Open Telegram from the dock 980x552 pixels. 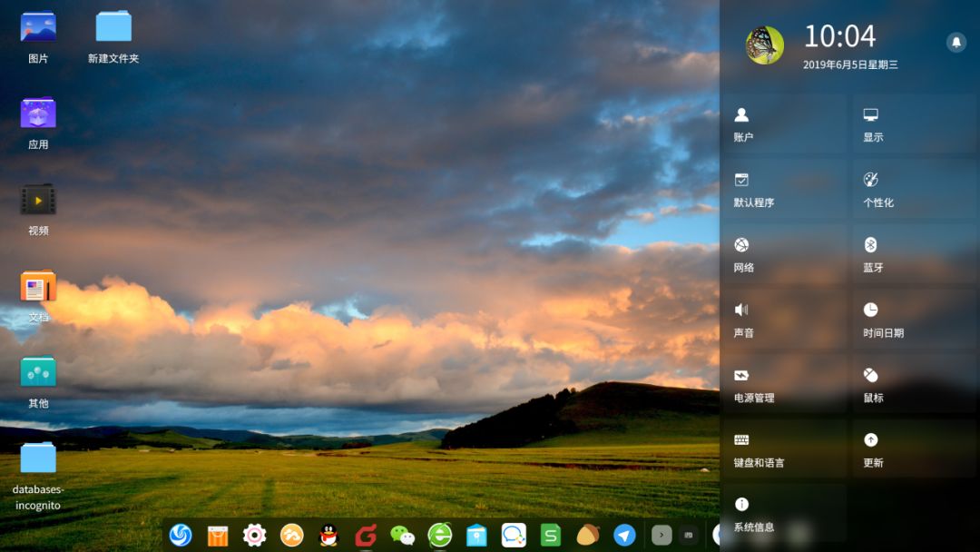[625, 536]
